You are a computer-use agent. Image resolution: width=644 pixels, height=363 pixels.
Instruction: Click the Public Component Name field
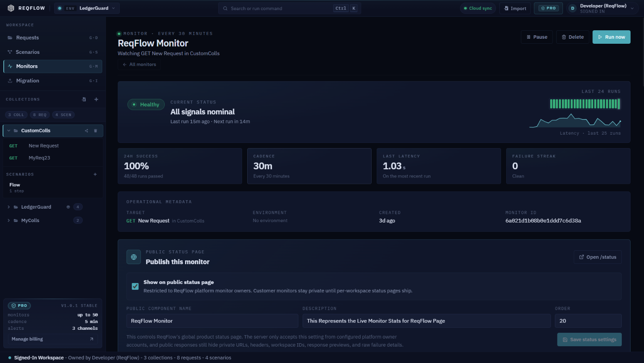(212, 321)
